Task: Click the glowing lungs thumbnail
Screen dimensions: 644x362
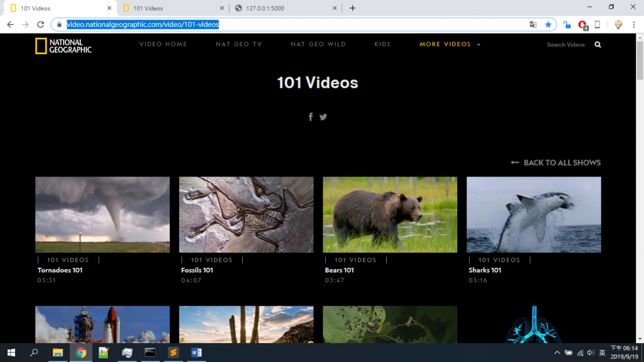Action: click(533, 324)
